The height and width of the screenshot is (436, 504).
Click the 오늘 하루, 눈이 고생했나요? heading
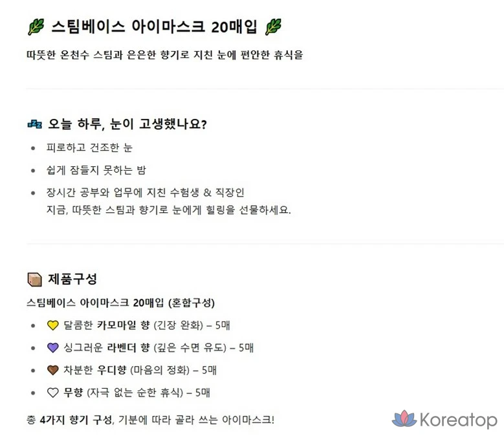pyautogui.click(x=127, y=124)
